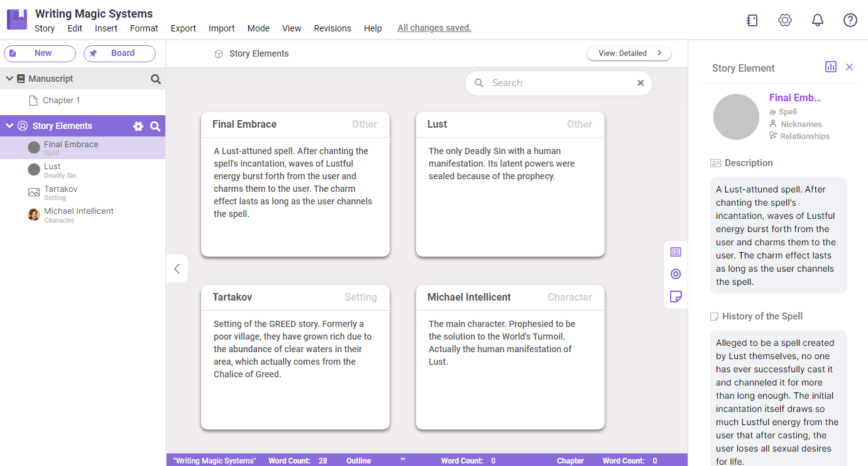Open the notes icon on right strip
Screen dimensions: 868x466
676,296
